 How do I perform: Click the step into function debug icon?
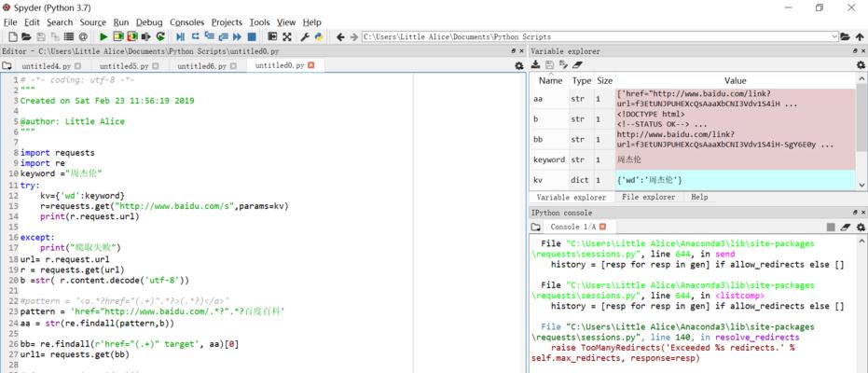point(209,36)
